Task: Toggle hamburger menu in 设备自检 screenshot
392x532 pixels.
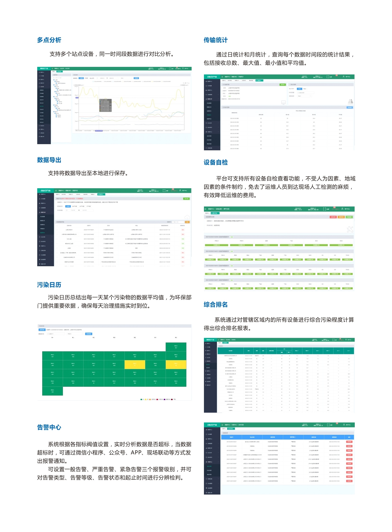Action: (206, 209)
